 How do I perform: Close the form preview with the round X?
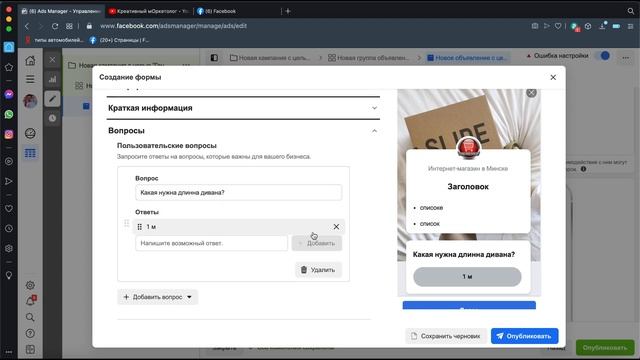tap(531, 93)
